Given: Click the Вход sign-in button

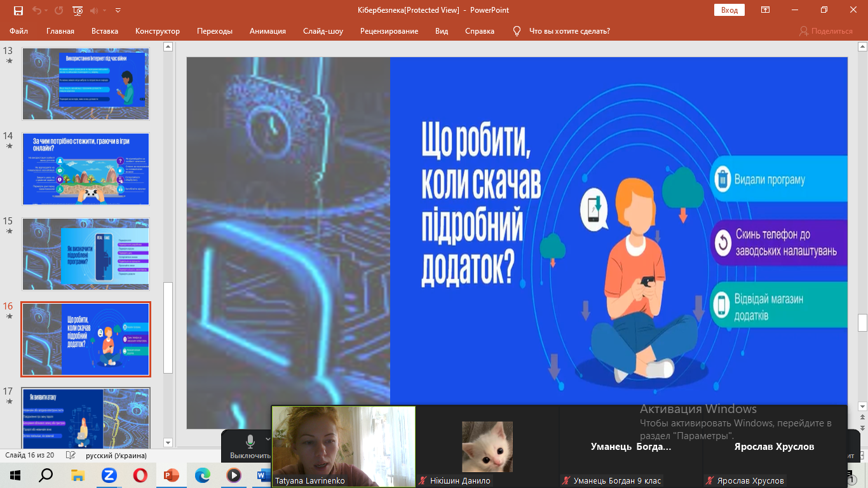Looking at the screenshot, I should pos(729,10).
